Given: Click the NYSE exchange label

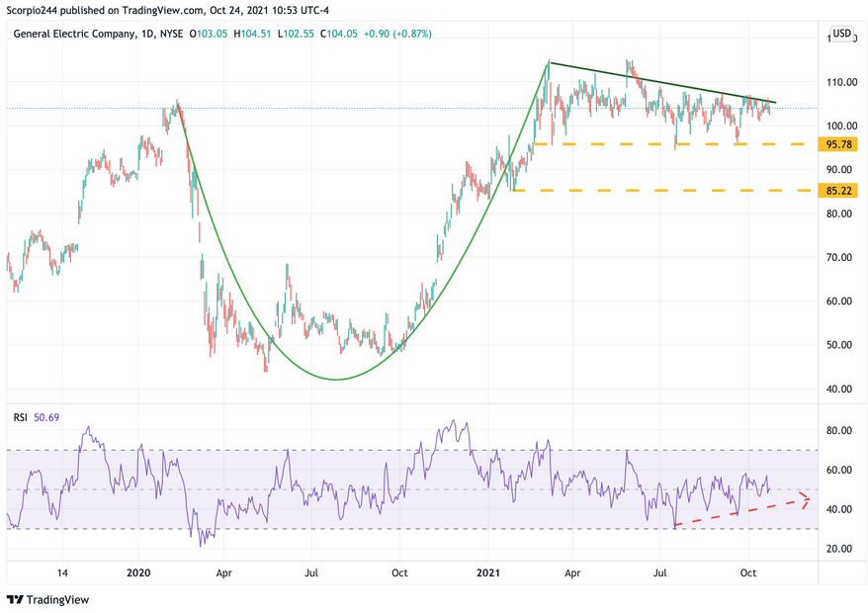Looking at the screenshot, I should tap(172, 34).
